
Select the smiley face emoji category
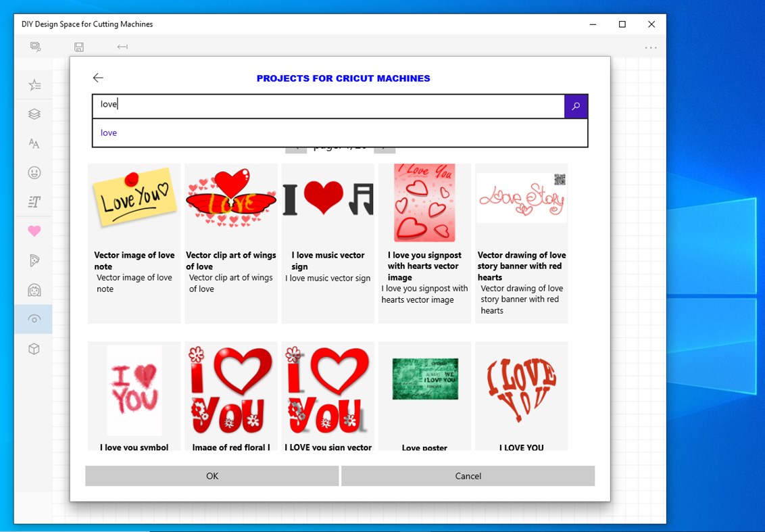(x=34, y=172)
